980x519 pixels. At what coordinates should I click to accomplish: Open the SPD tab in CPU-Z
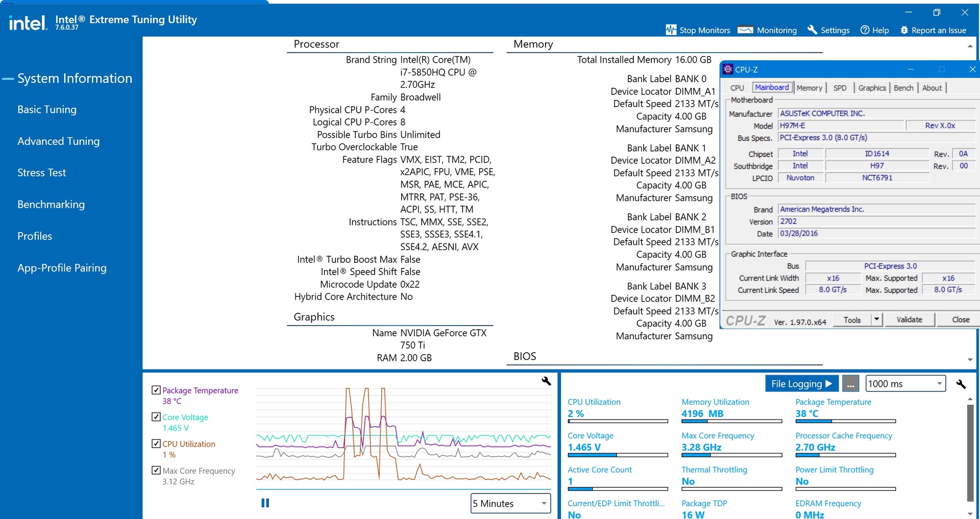[x=840, y=88]
